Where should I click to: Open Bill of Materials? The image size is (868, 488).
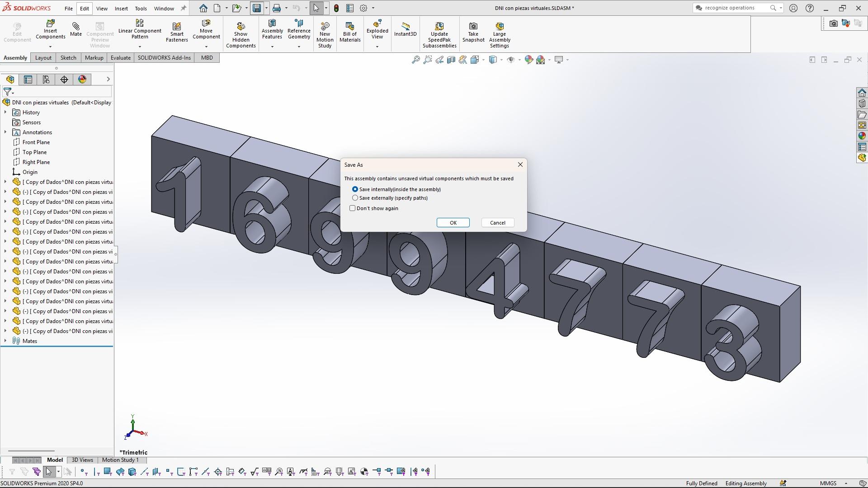pyautogui.click(x=350, y=33)
